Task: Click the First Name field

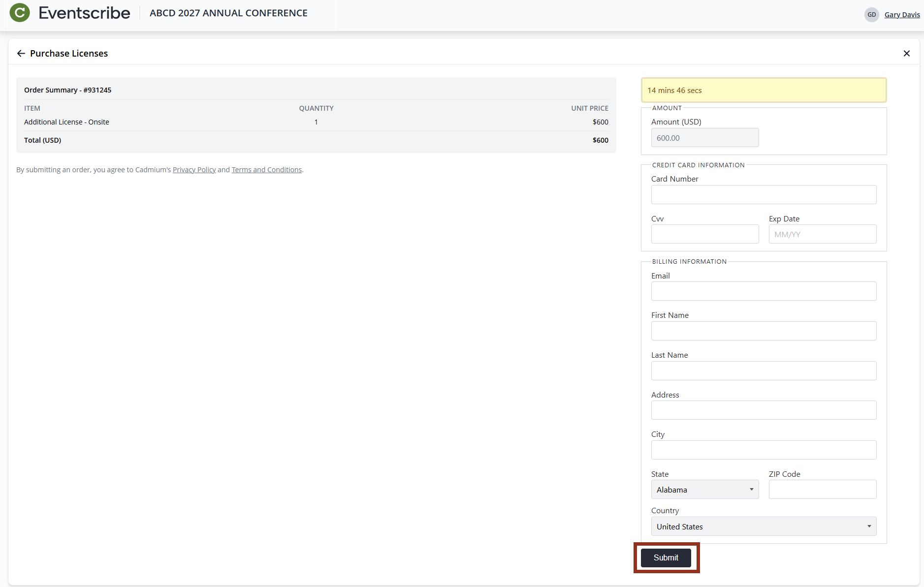Action: pyautogui.click(x=764, y=331)
